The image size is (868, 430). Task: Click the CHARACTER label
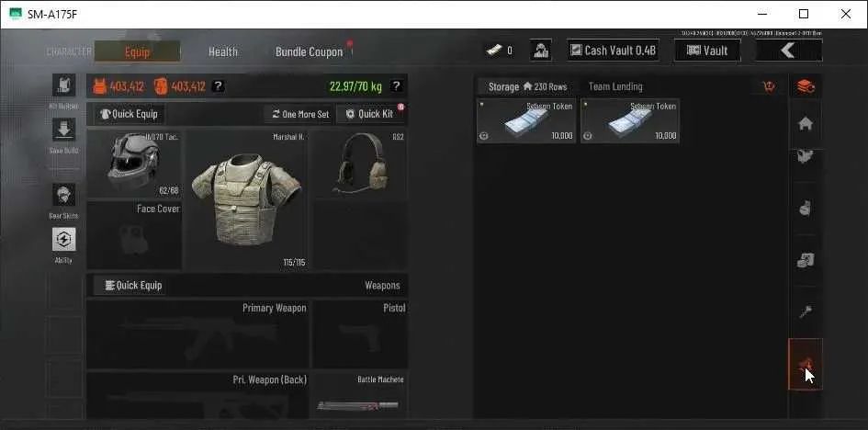(x=69, y=52)
